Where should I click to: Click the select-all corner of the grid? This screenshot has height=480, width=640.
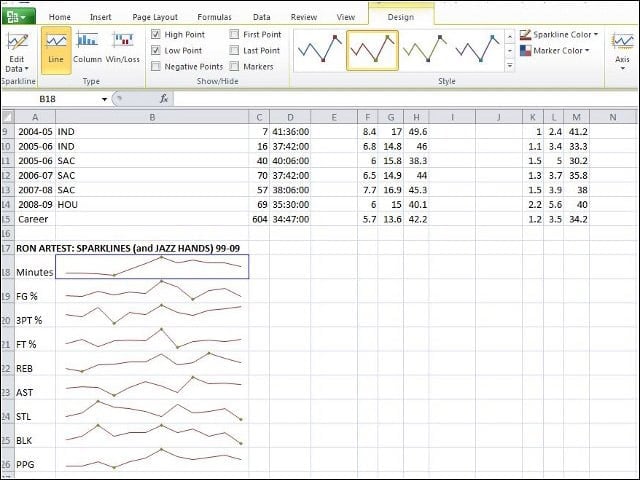[8, 117]
